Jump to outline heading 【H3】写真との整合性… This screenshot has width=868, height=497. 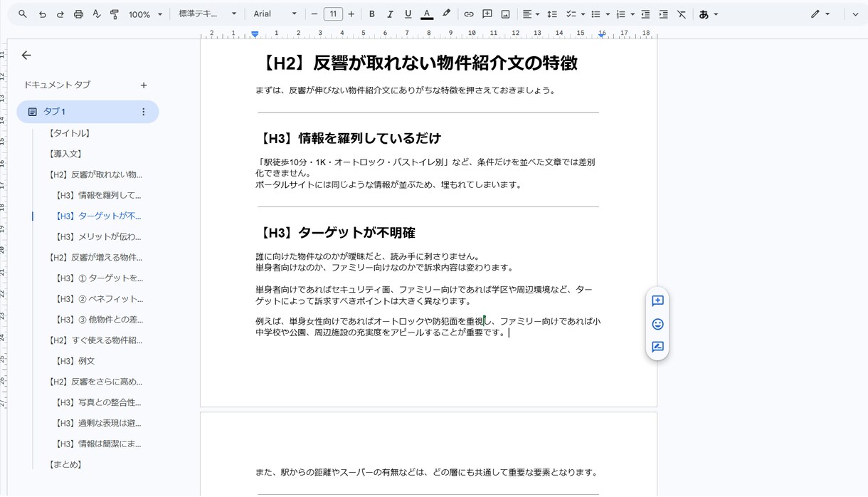point(98,402)
